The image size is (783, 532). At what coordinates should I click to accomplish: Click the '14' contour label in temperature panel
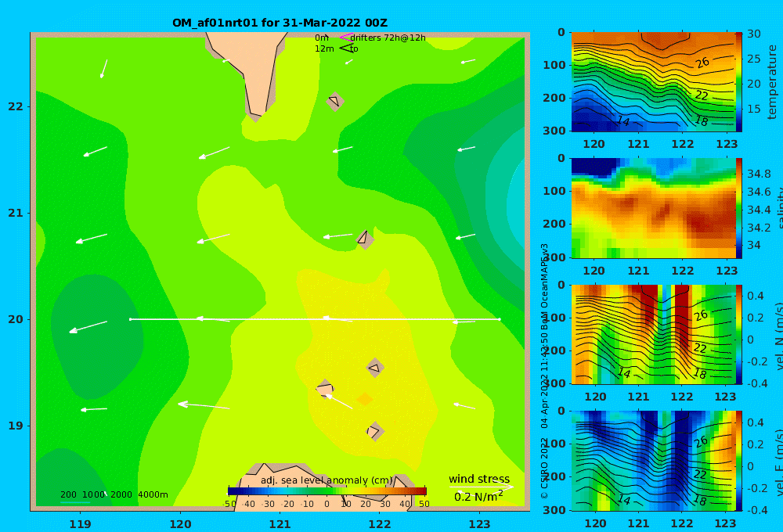click(622, 120)
